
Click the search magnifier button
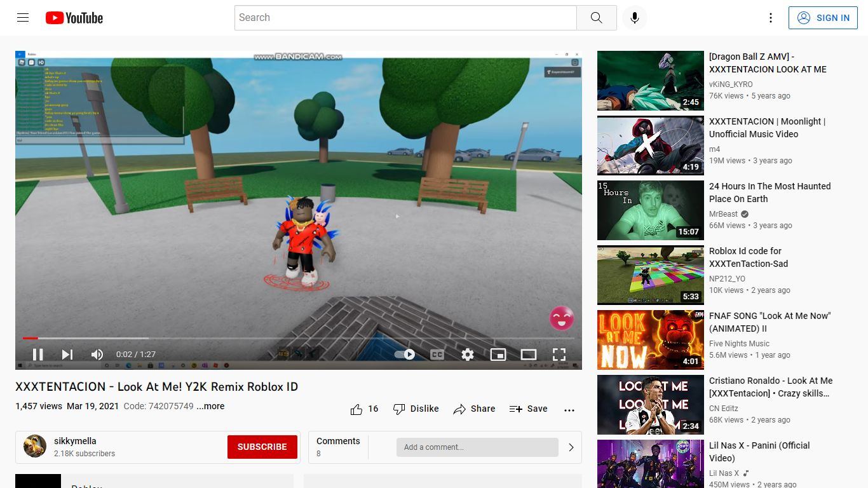click(596, 18)
